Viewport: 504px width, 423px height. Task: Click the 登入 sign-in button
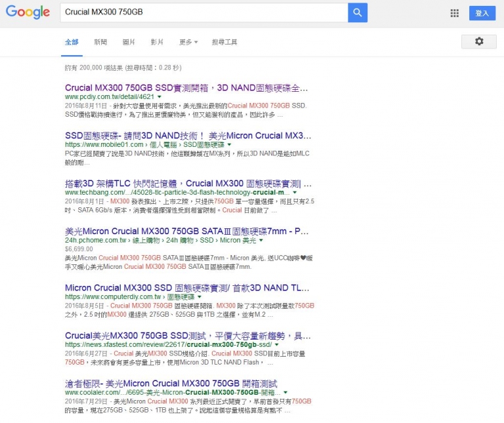coord(482,13)
